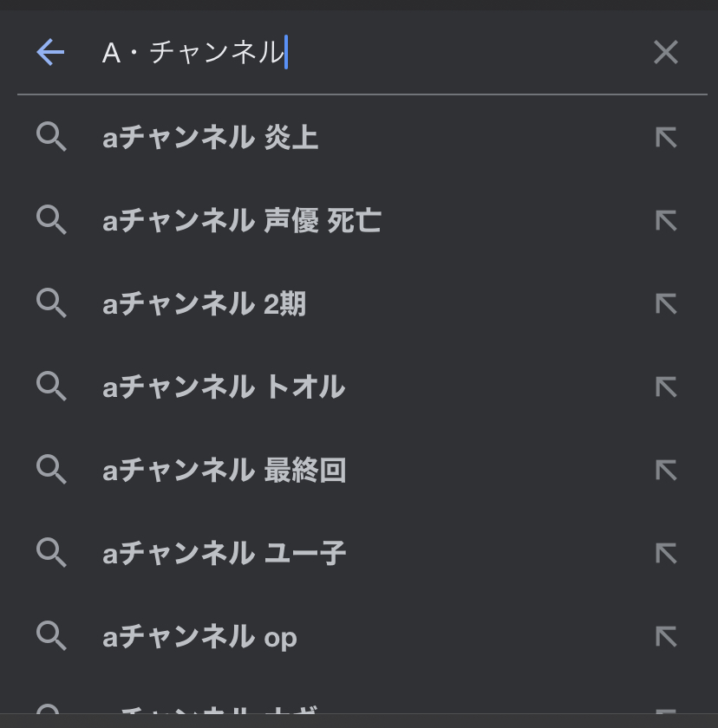The height and width of the screenshot is (728, 718).
Task: Click magnifier icon next to "aチャンネル 2期"
Action: point(51,304)
